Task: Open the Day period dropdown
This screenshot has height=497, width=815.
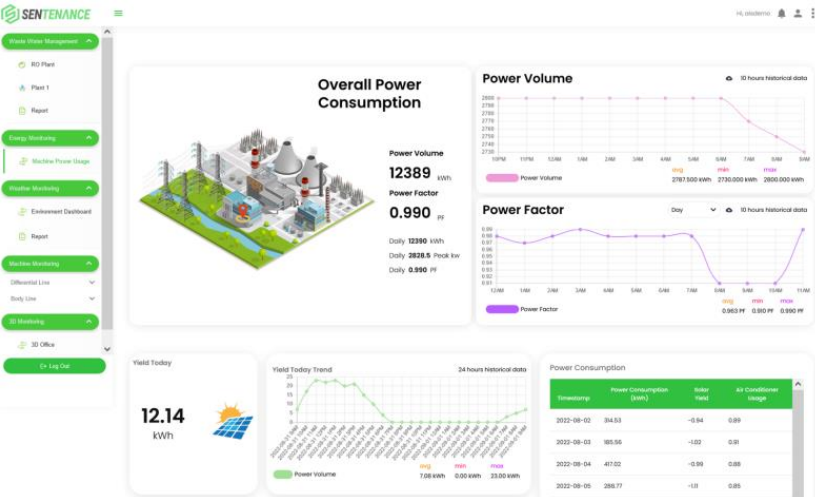Action: 693,210
